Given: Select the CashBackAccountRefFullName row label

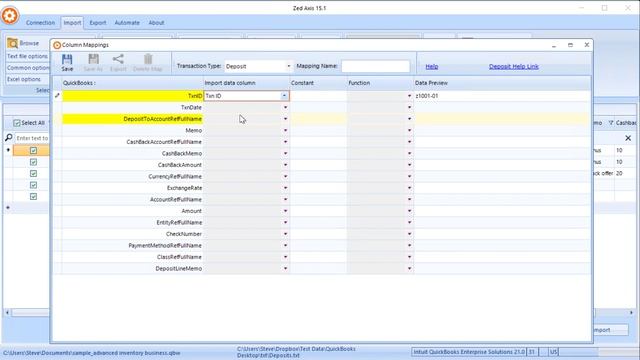Looking at the screenshot, I should (164, 142).
